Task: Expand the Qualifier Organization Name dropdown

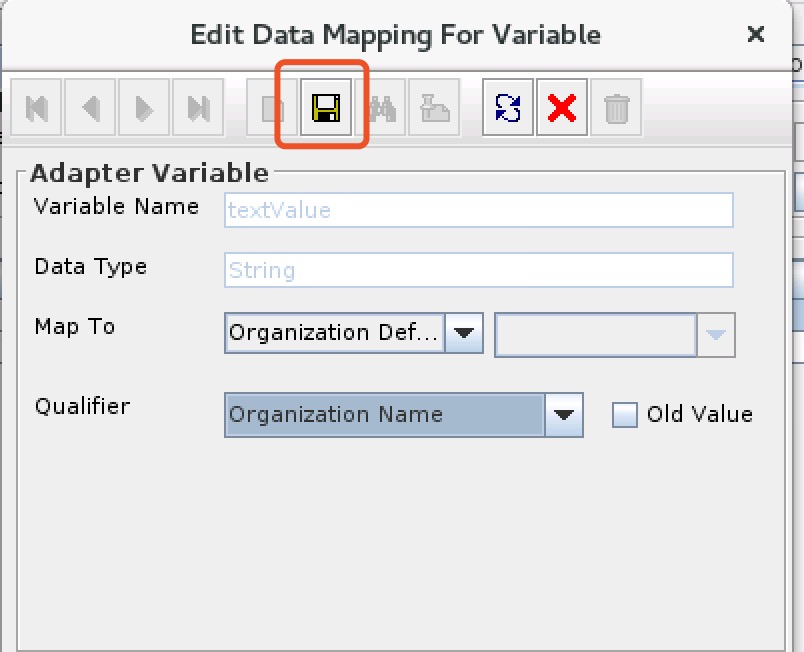Action: click(564, 415)
